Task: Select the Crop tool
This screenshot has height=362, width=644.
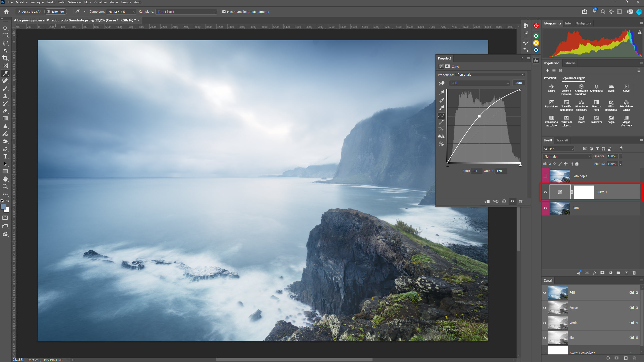Action: point(5,58)
